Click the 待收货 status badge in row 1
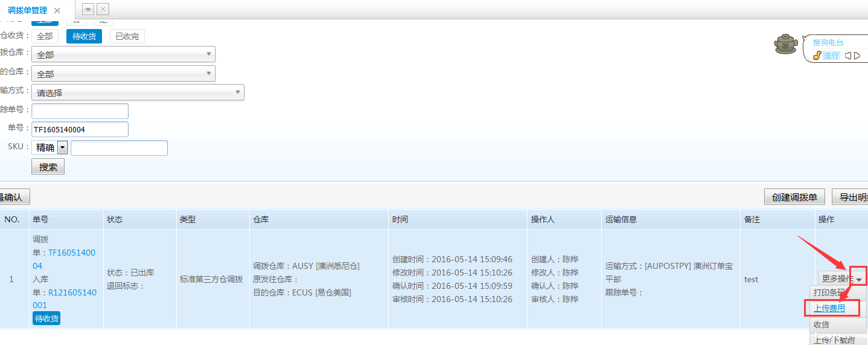 pos(46,318)
